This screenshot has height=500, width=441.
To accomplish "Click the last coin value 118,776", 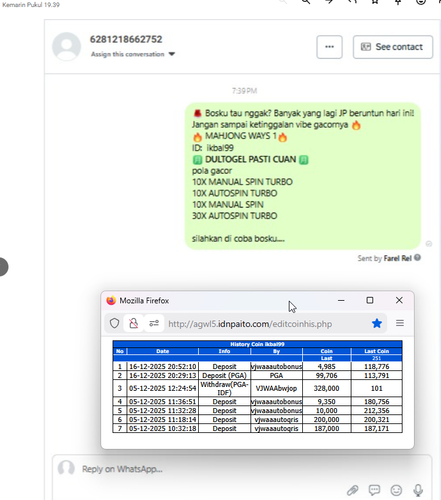I will pos(377,366).
